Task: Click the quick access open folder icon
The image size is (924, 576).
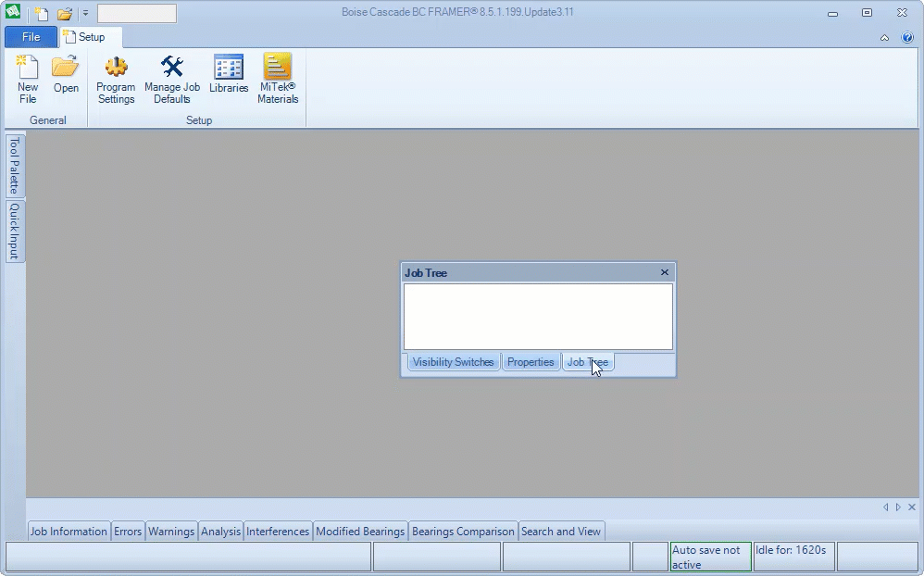Action: [65, 13]
